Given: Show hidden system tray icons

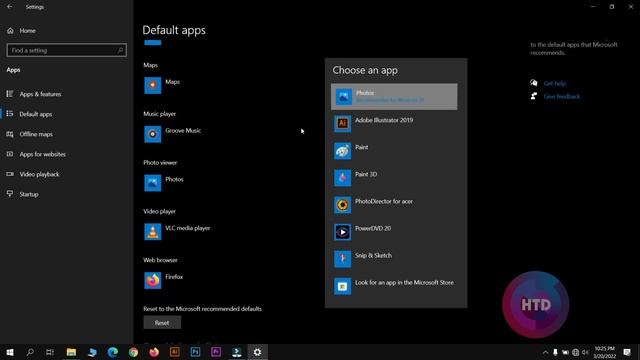Looking at the screenshot, I should click(545, 352).
